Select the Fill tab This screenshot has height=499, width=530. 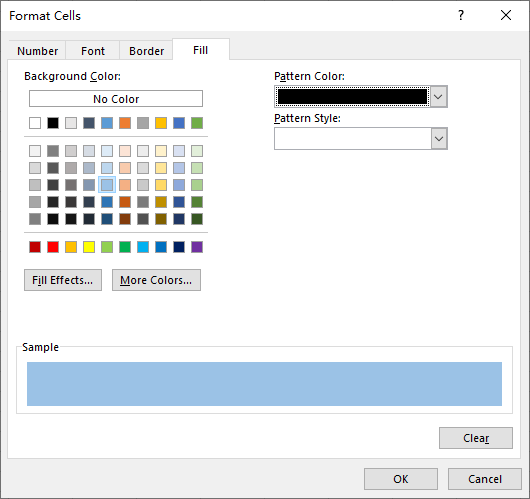pyautogui.click(x=201, y=50)
